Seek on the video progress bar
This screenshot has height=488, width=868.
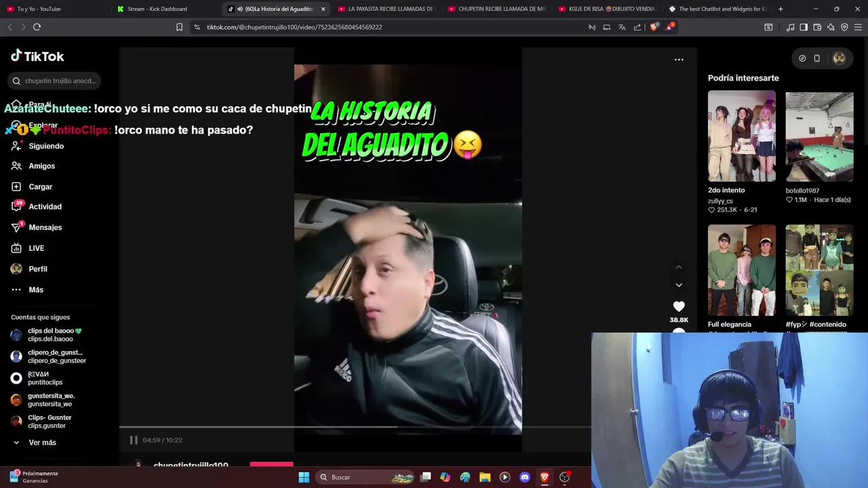(x=355, y=427)
